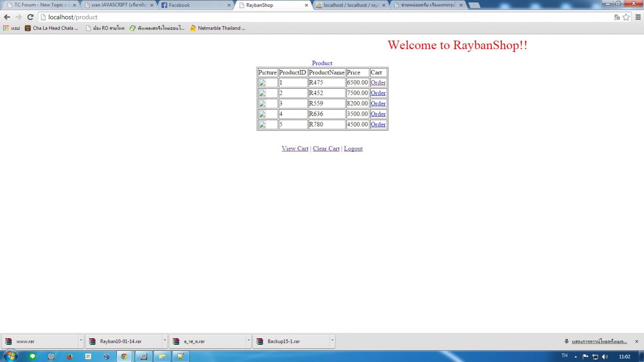Screen dimensions: 644x362
Task: Click the volume speaker icon in the tray
Action: coord(605,357)
